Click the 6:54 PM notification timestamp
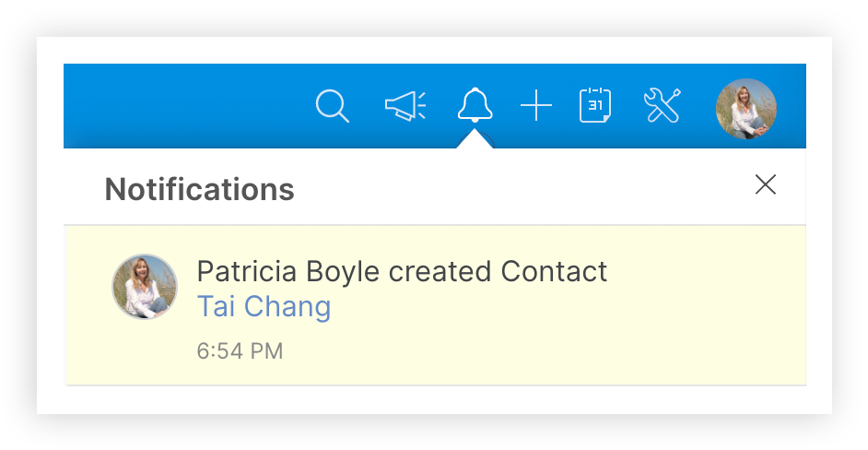Screen dimensions: 868x450 [x=240, y=350]
